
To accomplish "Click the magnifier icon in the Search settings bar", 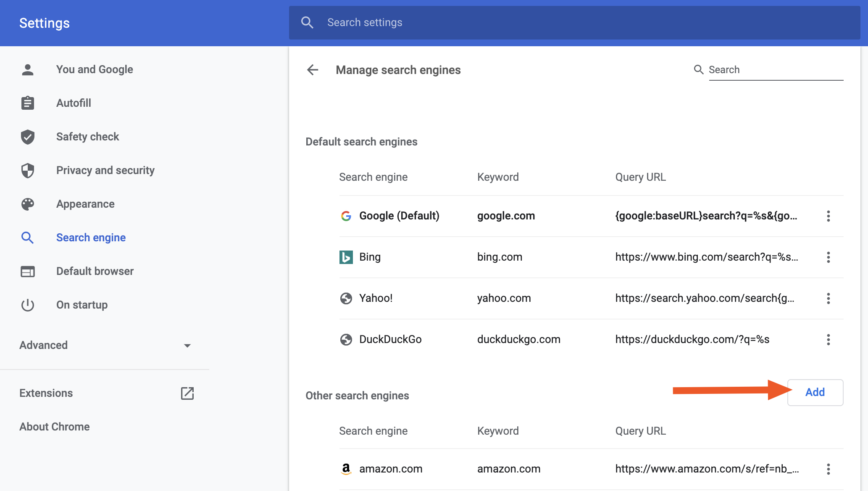I will tap(308, 23).
